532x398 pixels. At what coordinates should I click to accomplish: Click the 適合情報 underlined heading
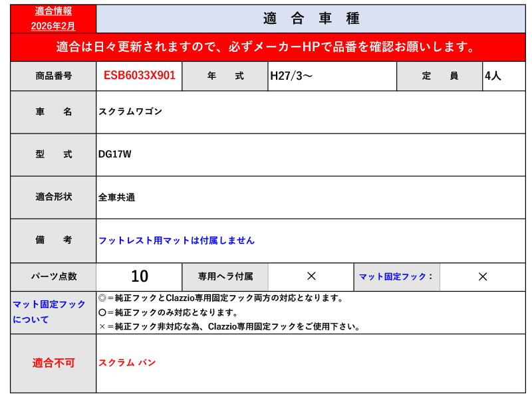53,11
